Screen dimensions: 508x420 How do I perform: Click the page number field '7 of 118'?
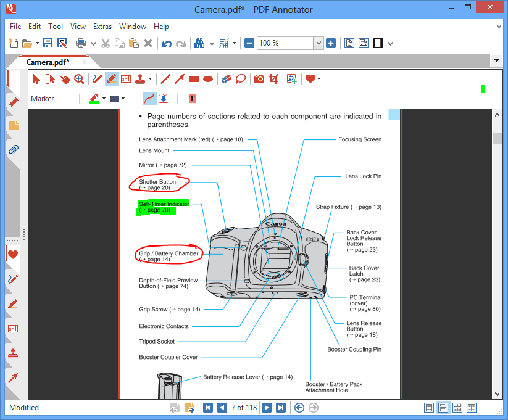(244, 408)
